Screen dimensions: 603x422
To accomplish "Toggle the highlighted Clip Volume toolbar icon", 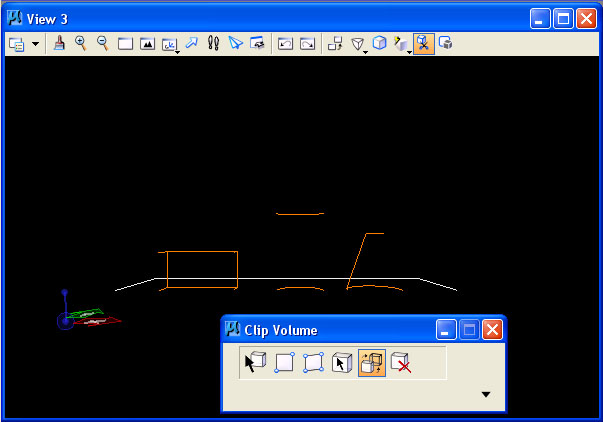I will pos(424,44).
